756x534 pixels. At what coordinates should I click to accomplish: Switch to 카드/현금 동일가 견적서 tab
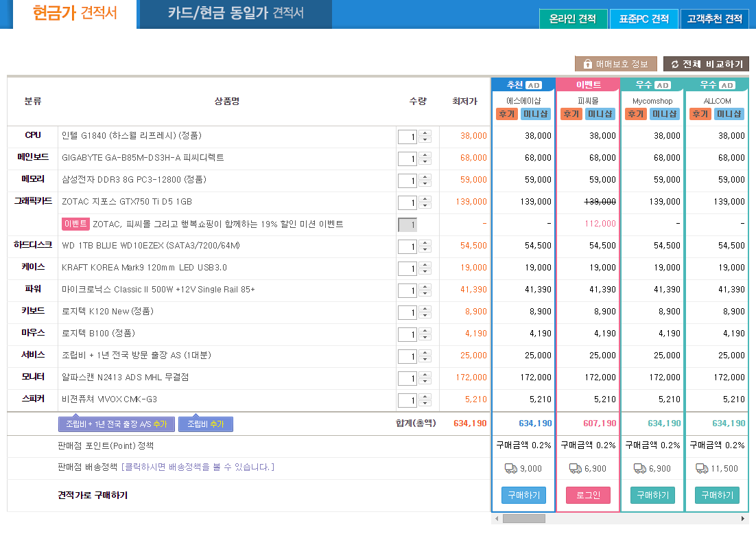235,14
